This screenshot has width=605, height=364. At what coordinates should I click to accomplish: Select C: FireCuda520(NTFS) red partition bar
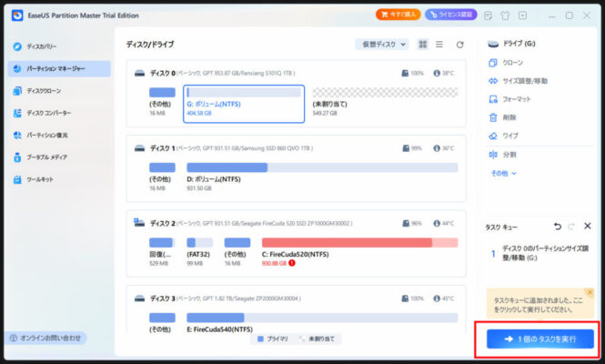click(x=360, y=243)
